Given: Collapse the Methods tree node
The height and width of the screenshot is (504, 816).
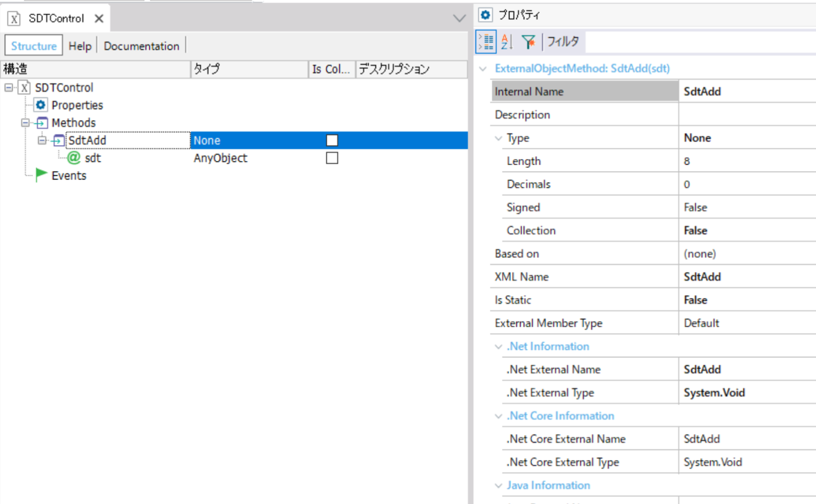Looking at the screenshot, I should (x=24, y=123).
